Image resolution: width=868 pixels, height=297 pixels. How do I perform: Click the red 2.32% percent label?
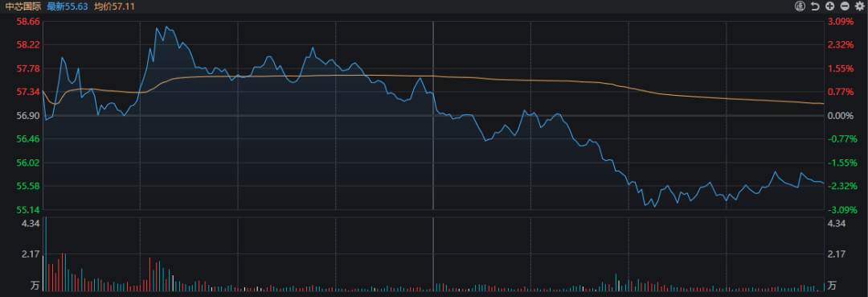(841, 45)
